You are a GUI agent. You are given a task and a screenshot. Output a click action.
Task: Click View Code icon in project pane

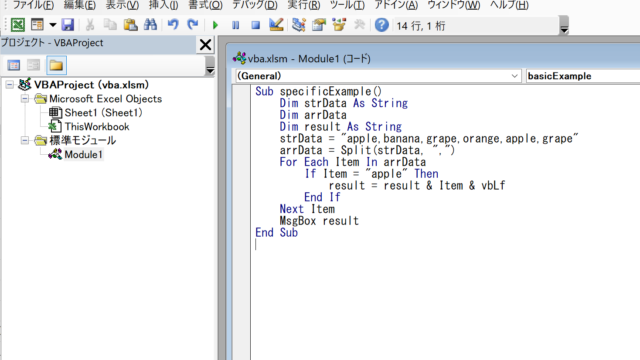coord(13,65)
